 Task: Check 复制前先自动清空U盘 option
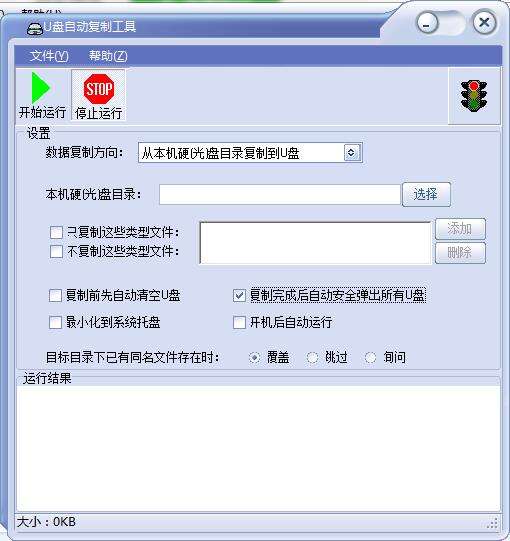(x=56, y=296)
